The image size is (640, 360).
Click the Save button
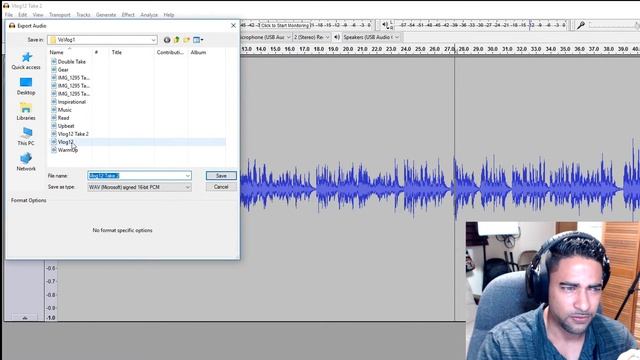(x=221, y=176)
